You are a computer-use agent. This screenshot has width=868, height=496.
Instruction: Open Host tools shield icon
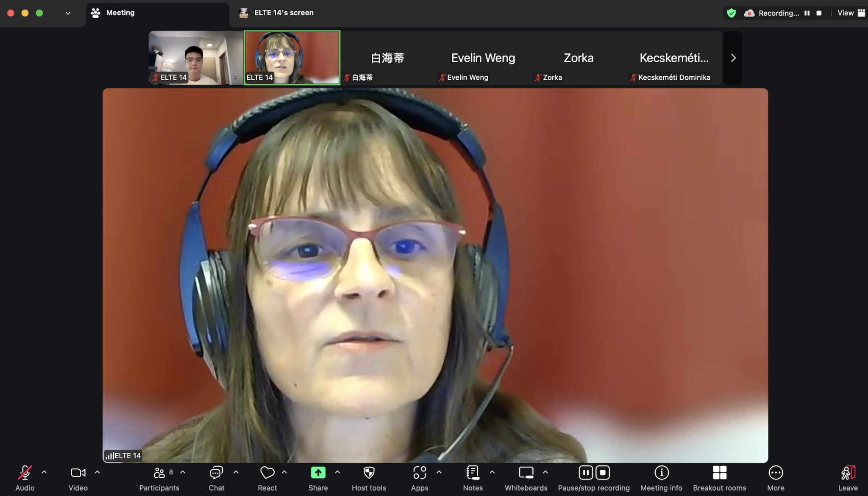point(369,473)
